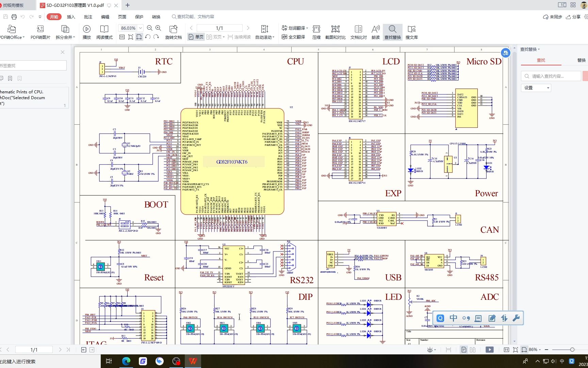The image size is (588, 368).
Task: Click the wrench icon on IME toolbar
Action: (516, 318)
